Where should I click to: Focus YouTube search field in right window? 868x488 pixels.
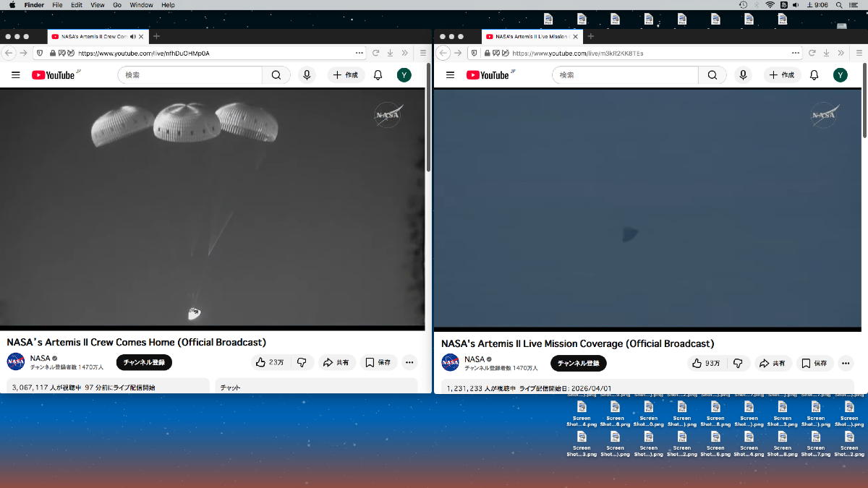[x=625, y=75]
